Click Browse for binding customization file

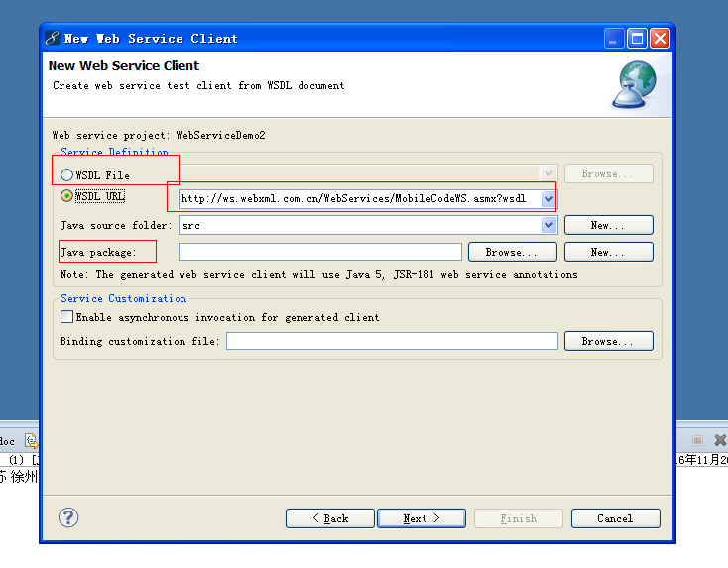[609, 341]
